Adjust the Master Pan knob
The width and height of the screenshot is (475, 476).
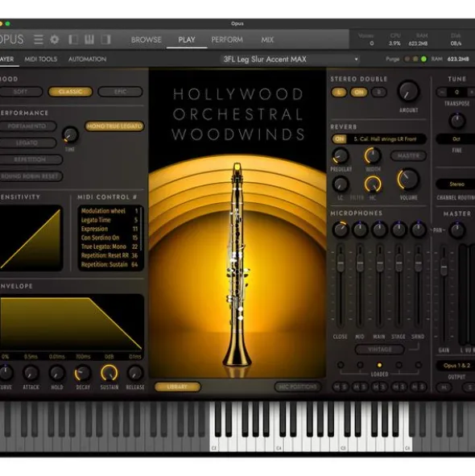tap(456, 230)
